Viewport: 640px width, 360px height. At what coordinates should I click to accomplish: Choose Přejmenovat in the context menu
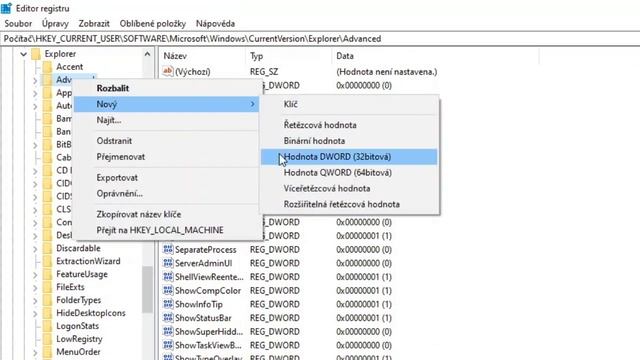point(167,157)
